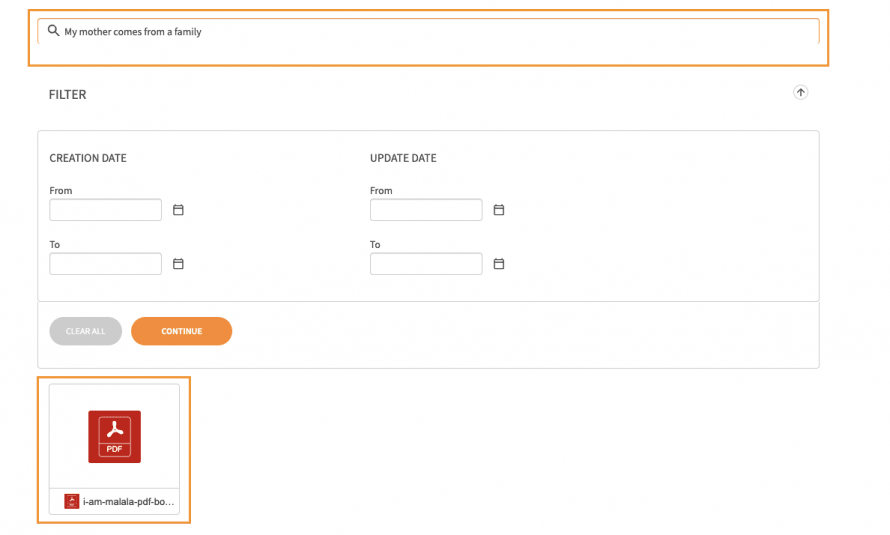Click the From label under Update Date
Screen dimensions: 890x535
coord(381,190)
